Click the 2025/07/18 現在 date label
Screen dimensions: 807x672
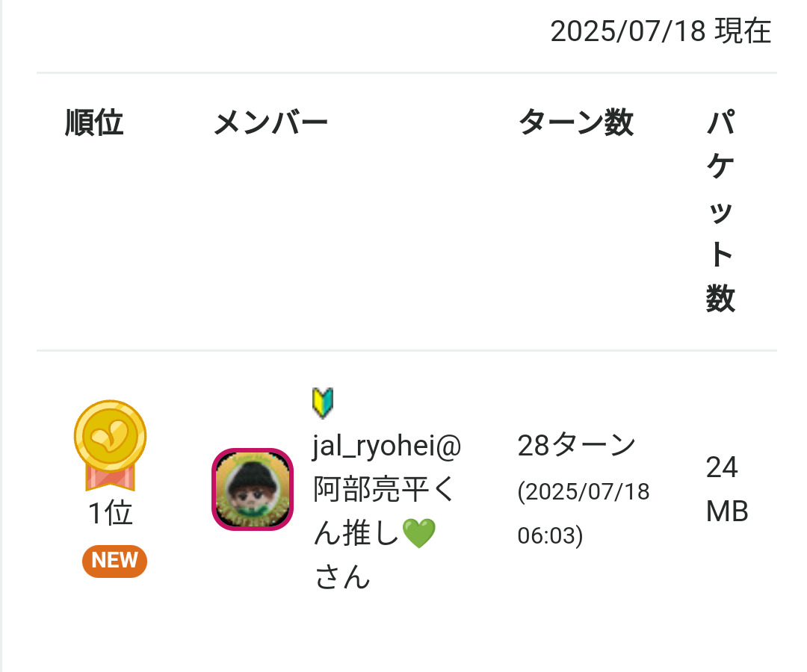pos(661,31)
